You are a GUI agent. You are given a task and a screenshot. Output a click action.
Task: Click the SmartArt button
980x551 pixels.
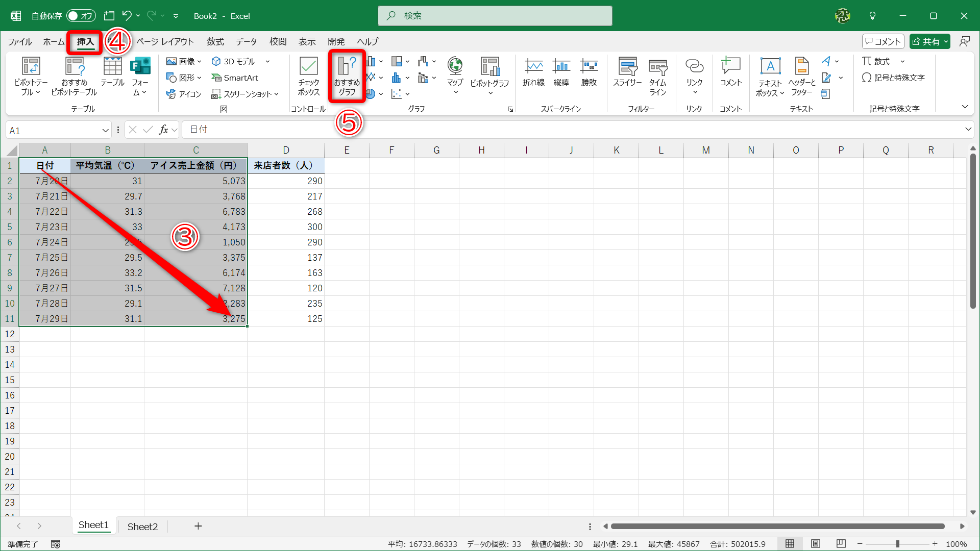pyautogui.click(x=235, y=78)
